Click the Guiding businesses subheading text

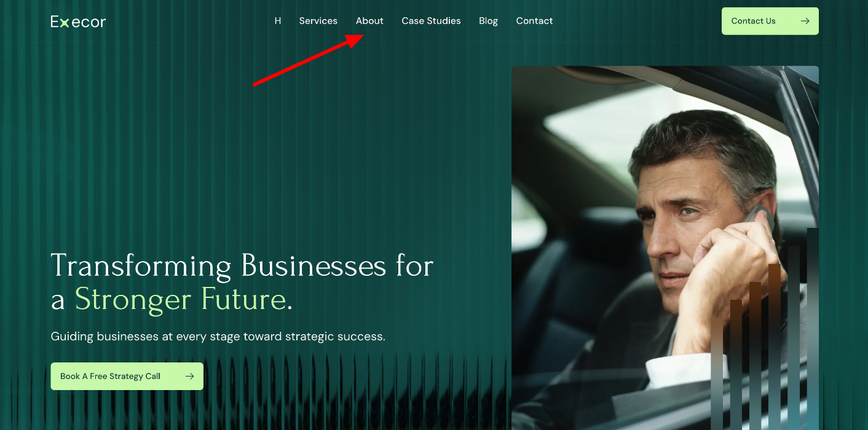coord(218,337)
